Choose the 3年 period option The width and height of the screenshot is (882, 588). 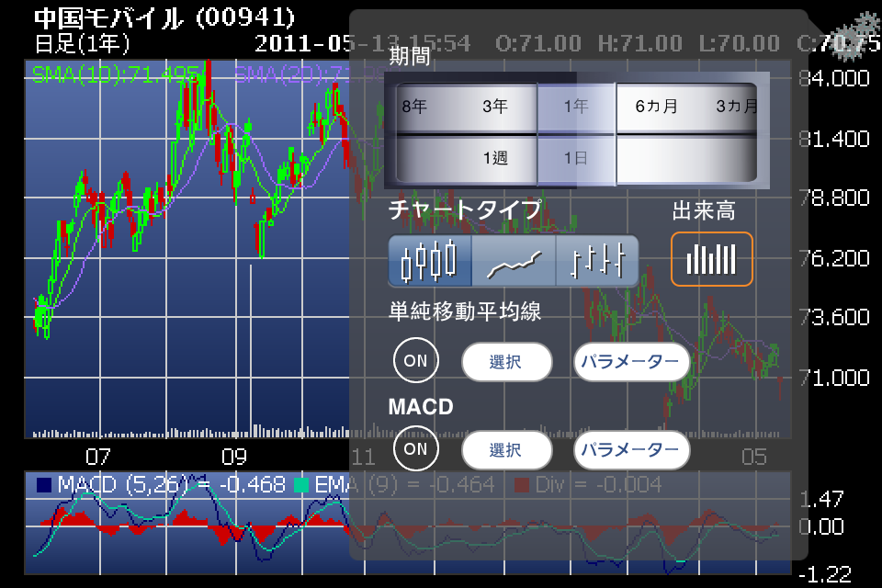point(495,107)
